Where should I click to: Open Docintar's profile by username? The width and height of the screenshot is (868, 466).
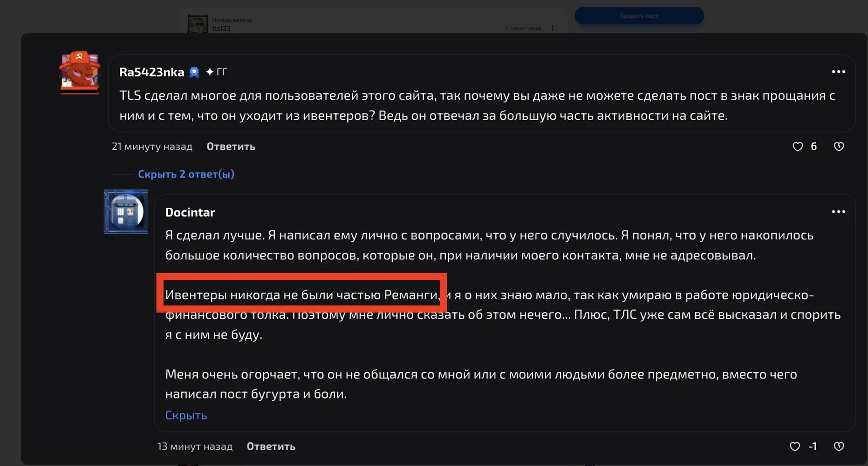pyautogui.click(x=190, y=212)
